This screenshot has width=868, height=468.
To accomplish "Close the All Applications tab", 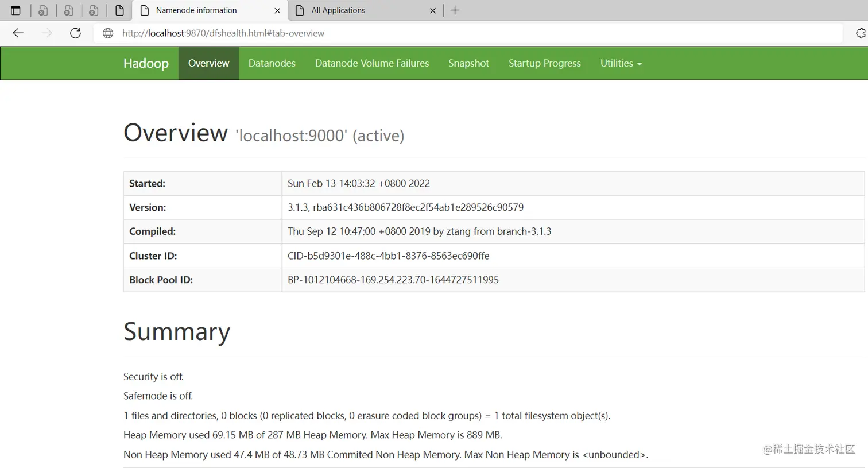I will 433,10.
